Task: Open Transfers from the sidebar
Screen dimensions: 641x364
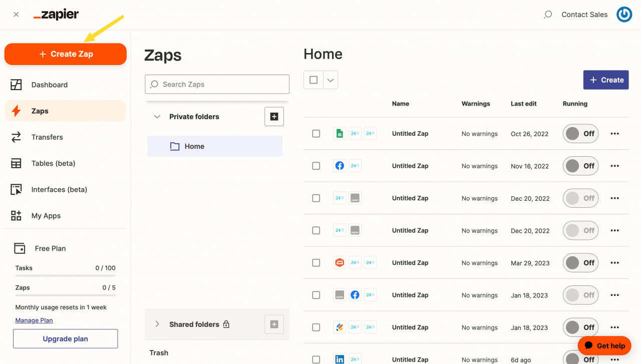Action: coord(47,137)
